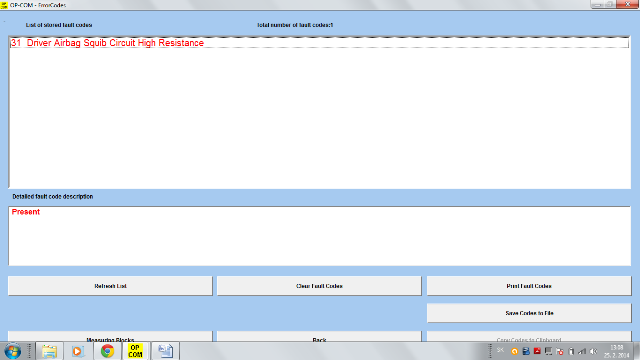Click Print Fault Codes button
Image resolution: width=640 pixels, height=360 pixels.
pyautogui.click(x=529, y=286)
